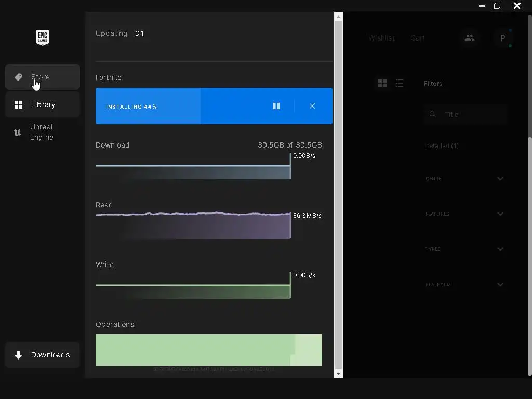Click the Read speed graph
This screenshot has width=532, height=399.
[x=193, y=225]
